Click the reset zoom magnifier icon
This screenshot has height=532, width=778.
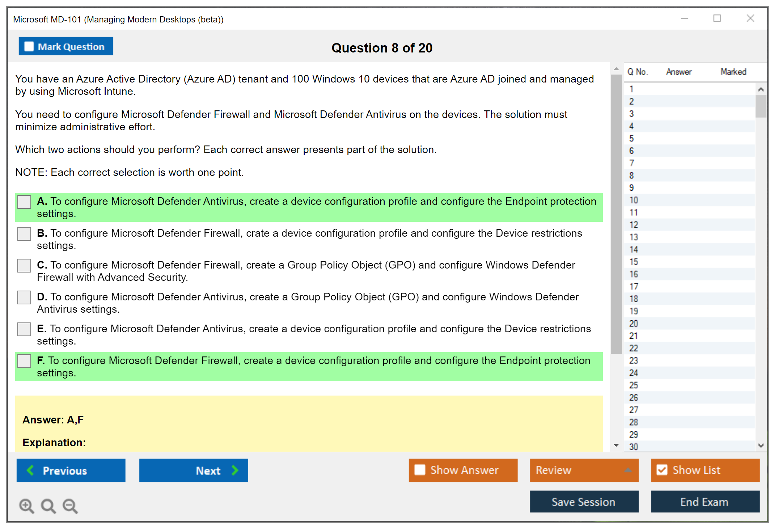(48, 506)
